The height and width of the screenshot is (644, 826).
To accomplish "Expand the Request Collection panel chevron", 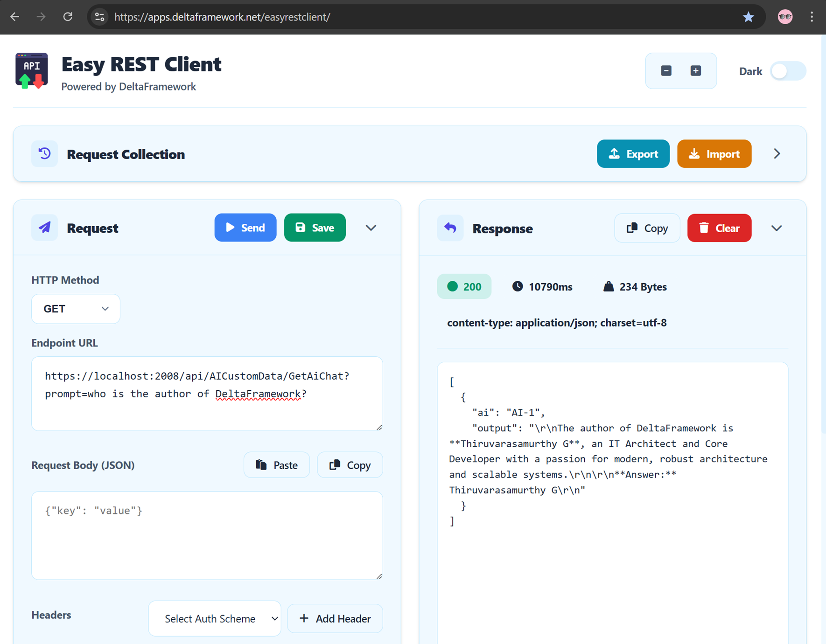I will (x=777, y=154).
